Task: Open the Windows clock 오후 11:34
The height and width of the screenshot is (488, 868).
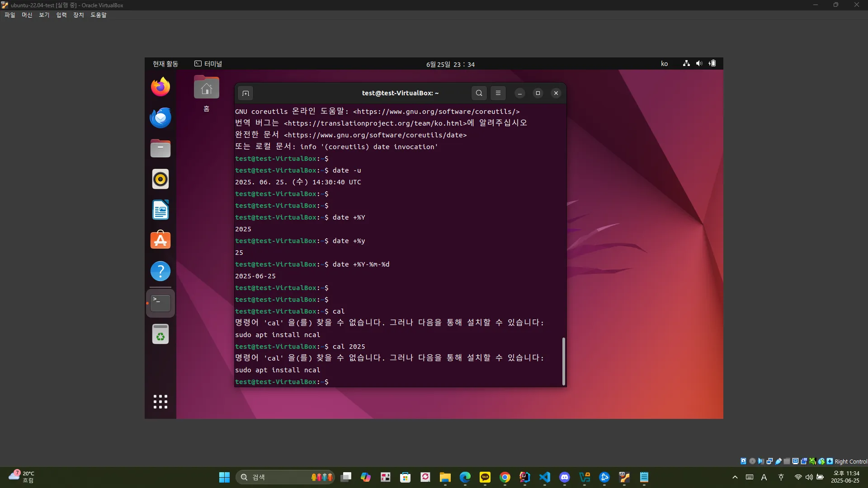Action: 845,477
